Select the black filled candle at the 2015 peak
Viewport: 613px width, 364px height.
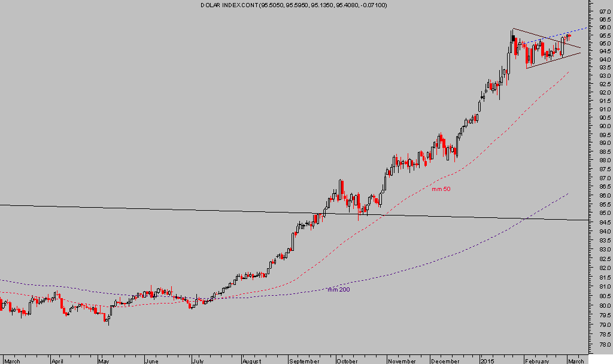click(513, 38)
